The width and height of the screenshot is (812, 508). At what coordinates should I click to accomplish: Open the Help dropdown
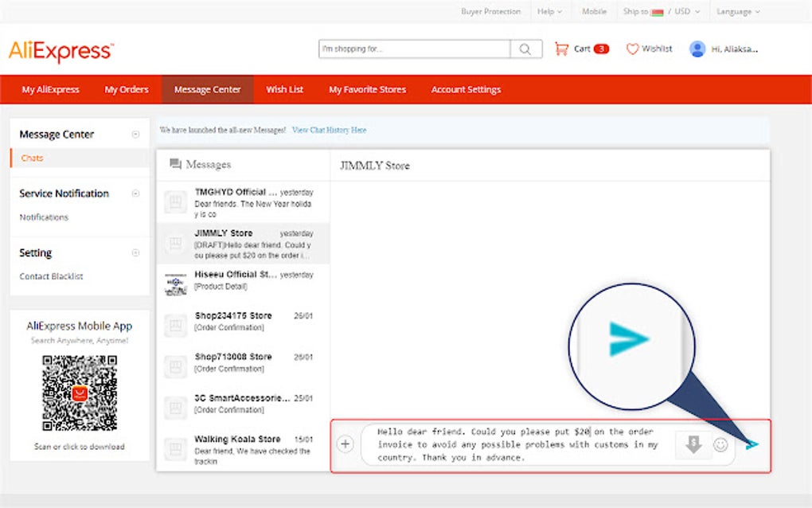(x=549, y=11)
